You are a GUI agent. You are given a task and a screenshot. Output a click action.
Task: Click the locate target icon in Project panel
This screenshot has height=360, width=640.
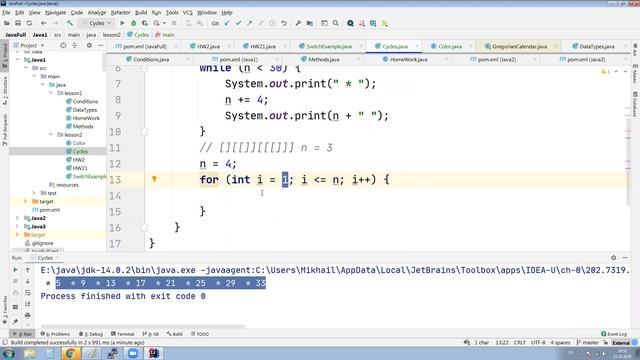[63, 45]
